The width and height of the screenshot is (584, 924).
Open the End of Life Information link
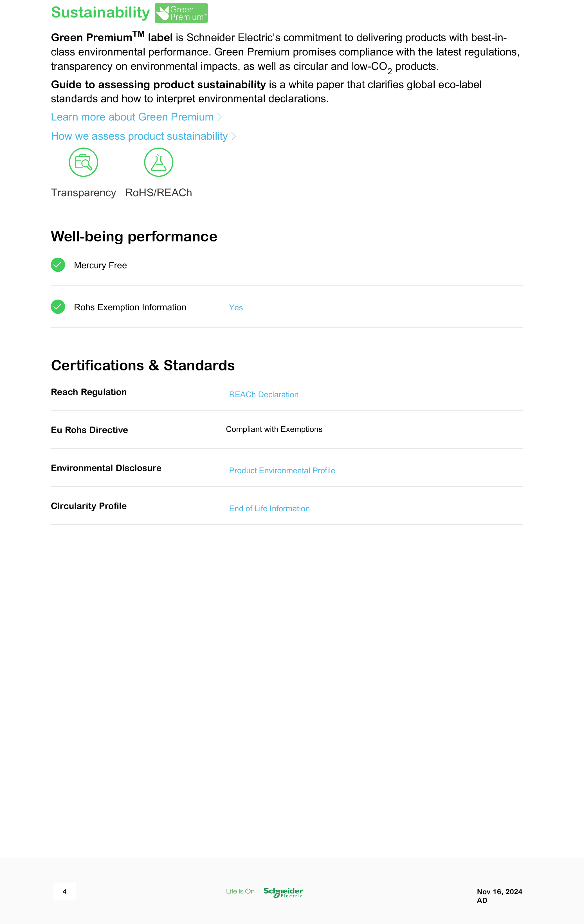(269, 508)
